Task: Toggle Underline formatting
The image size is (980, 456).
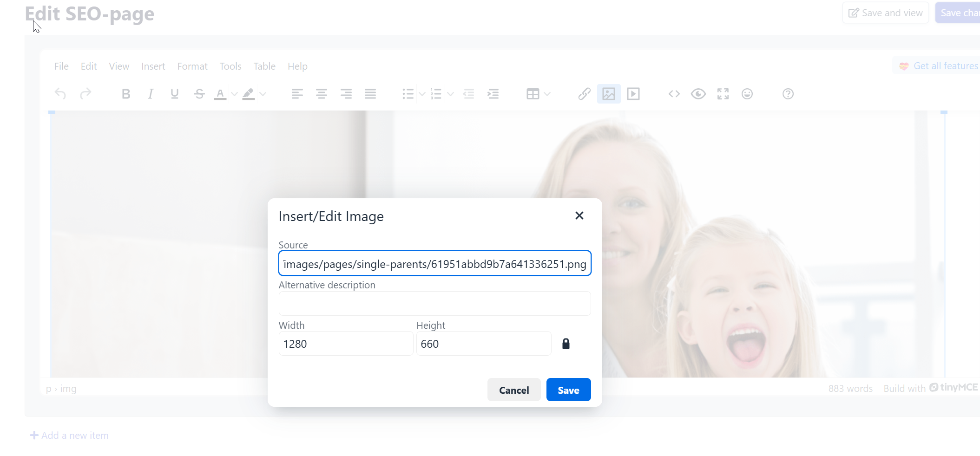Action: pos(175,94)
